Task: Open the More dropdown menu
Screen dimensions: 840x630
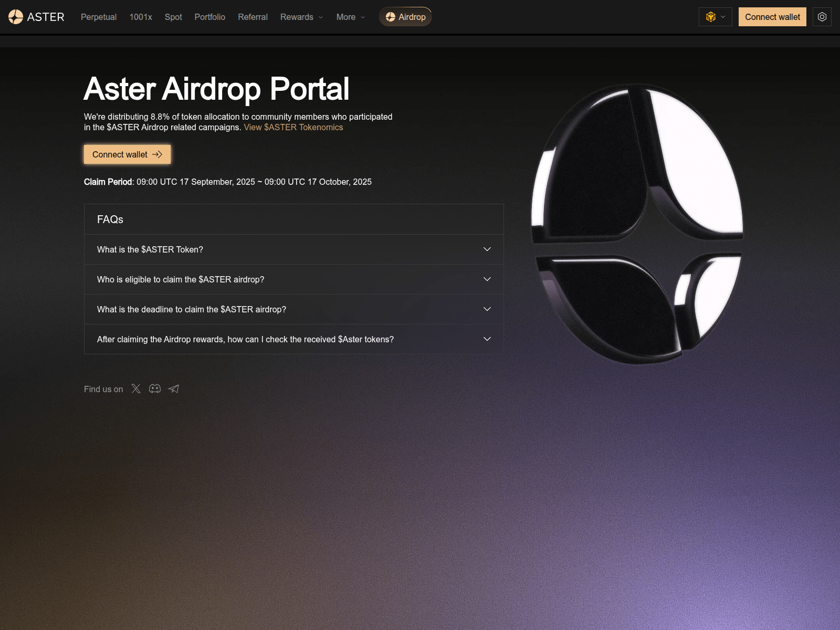Action: [x=349, y=17]
